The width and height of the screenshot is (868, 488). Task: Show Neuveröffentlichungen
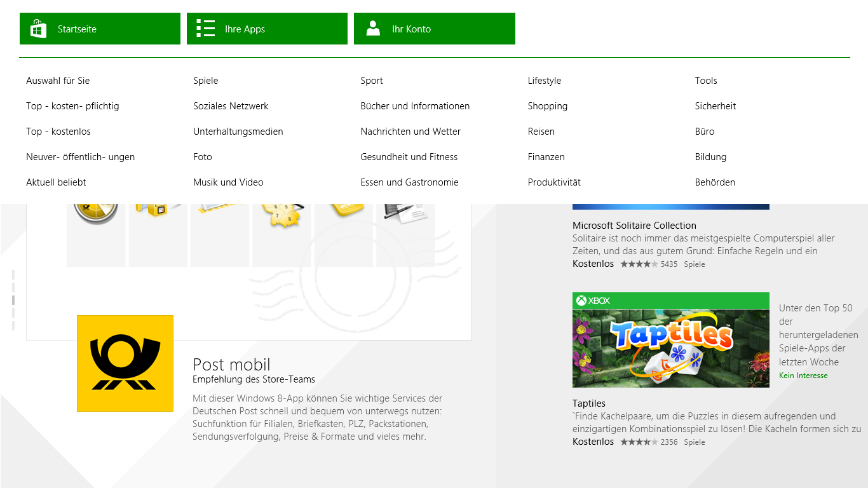[x=80, y=157]
